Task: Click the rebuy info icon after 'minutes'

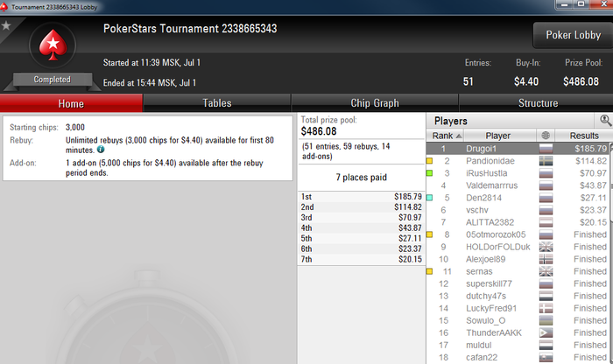Action: pos(101,150)
